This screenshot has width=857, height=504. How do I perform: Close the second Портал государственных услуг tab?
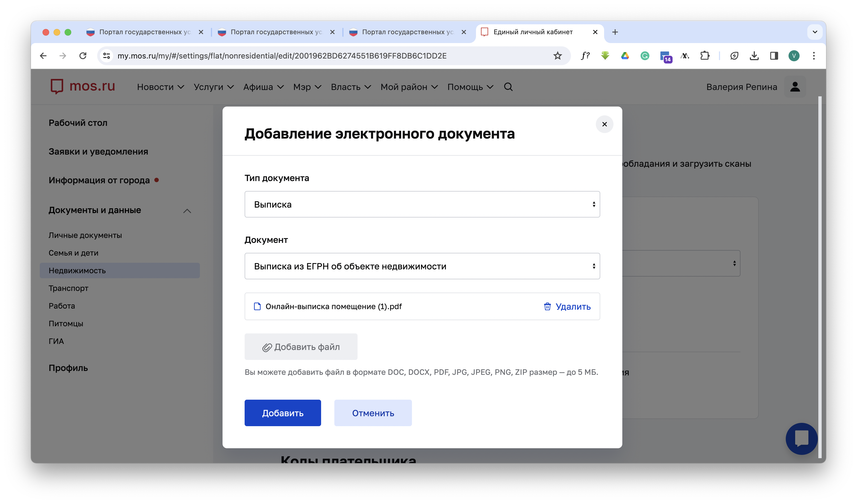[332, 32]
